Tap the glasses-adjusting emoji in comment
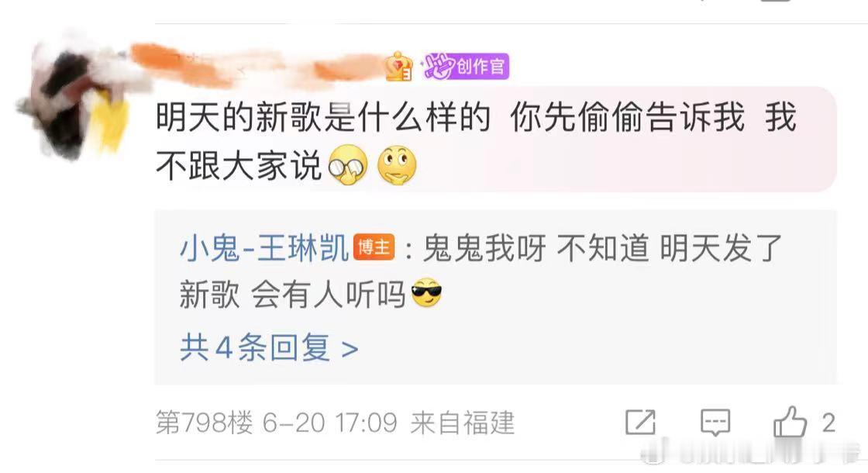 click(x=348, y=165)
